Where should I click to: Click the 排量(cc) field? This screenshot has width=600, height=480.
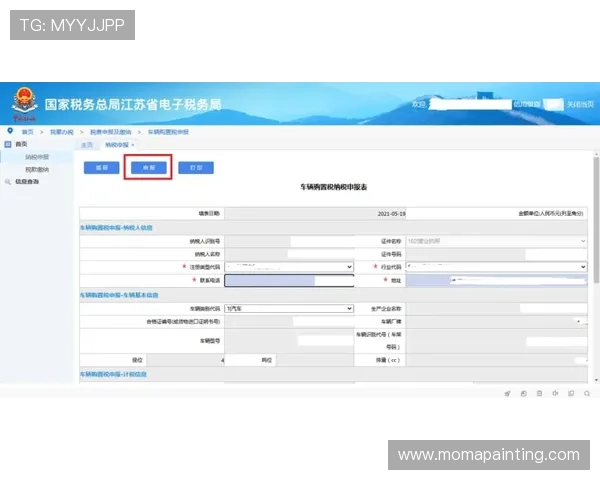(x=496, y=360)
